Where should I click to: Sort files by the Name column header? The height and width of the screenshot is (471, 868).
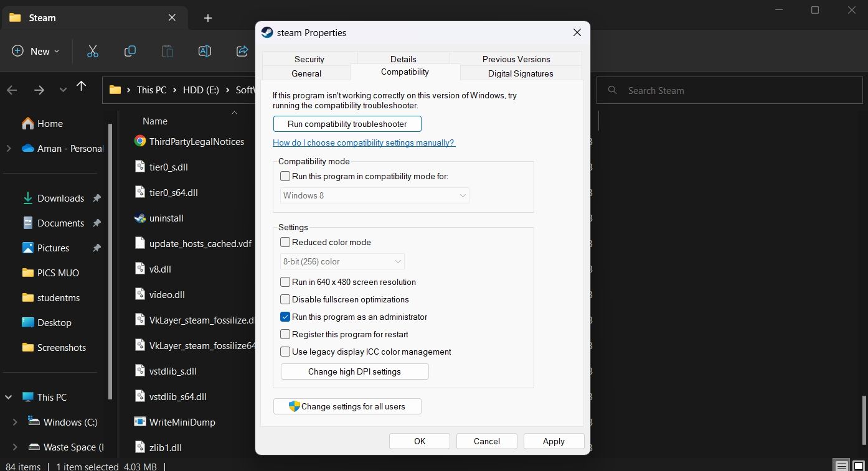155,121
